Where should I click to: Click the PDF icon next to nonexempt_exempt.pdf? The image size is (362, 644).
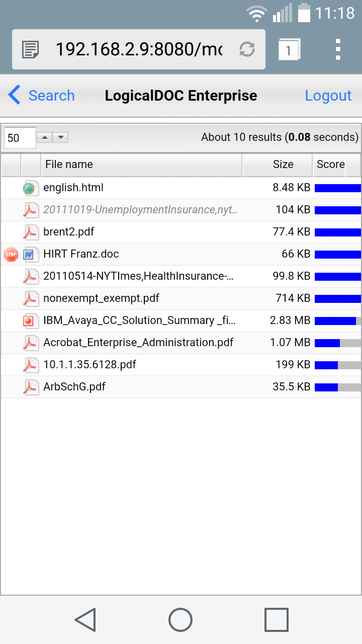pyautogui.click(x=31, y=298)
